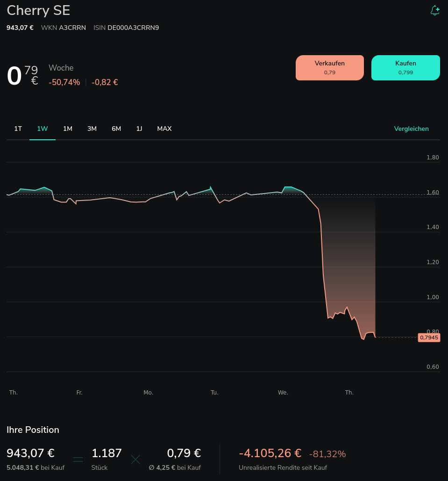Click the 1,40 y-axis label
This screenshot has height=481, width=448.
pyautogui.click(x=433, y=227)
